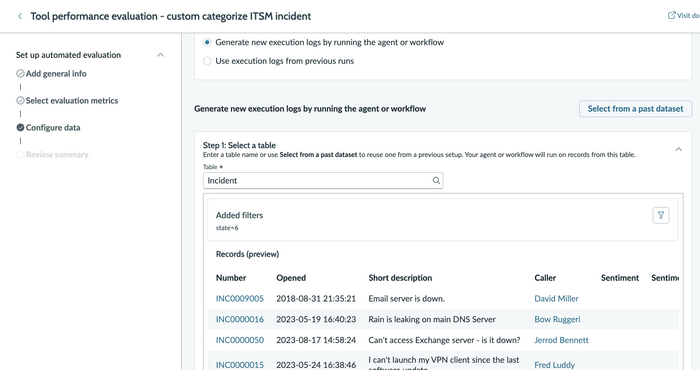This screenshot has width=700, height=370.
Task: Click the search icon in the Table field
Action: coord(436,180)
